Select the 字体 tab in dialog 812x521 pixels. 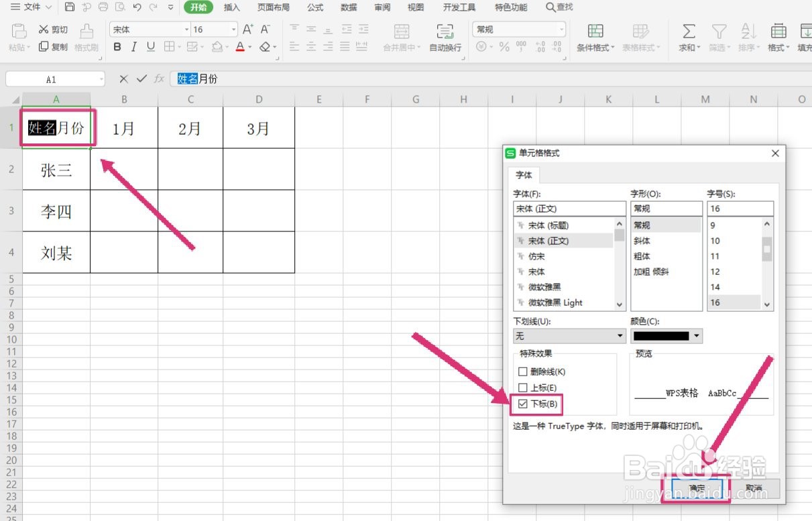coord(524,174)
